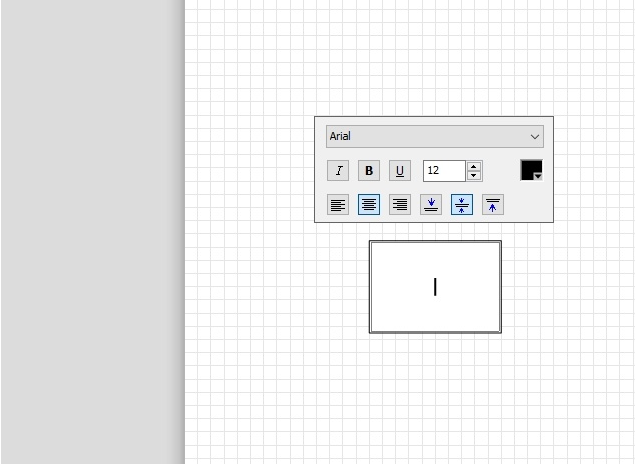Toggle underline text formatting

tap(400, 171)
